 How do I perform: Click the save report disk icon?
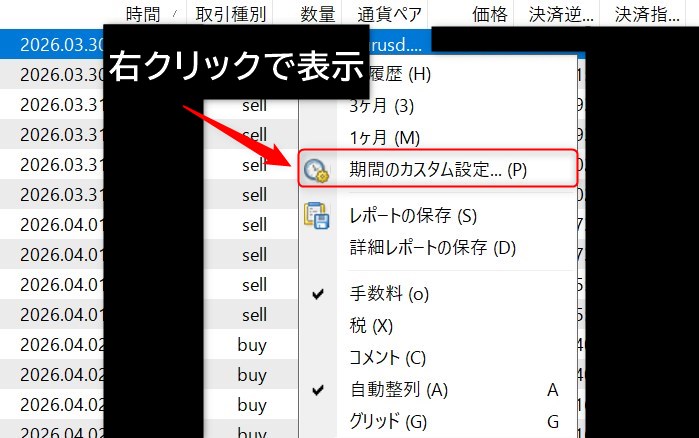pyautogui.click(x=317, y=216)
